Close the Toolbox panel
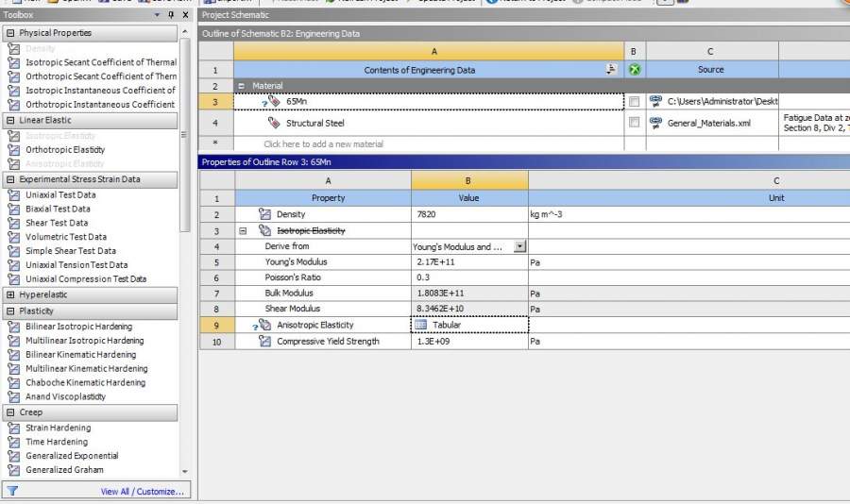The width and height of the screenshot is (850, 504). (185, 15)
